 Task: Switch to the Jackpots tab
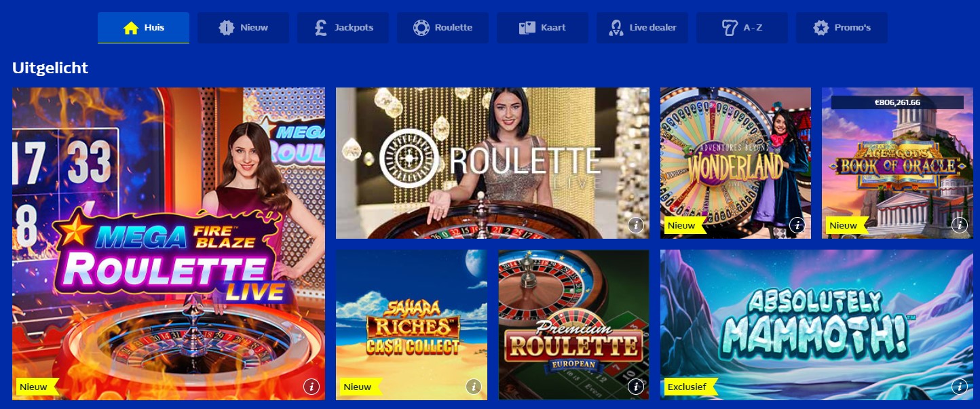coord(343,28)
